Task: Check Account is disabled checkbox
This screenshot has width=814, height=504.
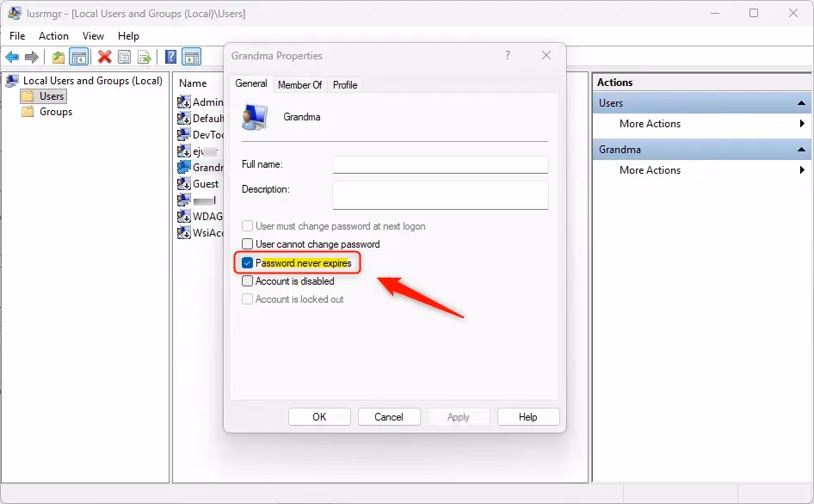Action: coord(248,281)
